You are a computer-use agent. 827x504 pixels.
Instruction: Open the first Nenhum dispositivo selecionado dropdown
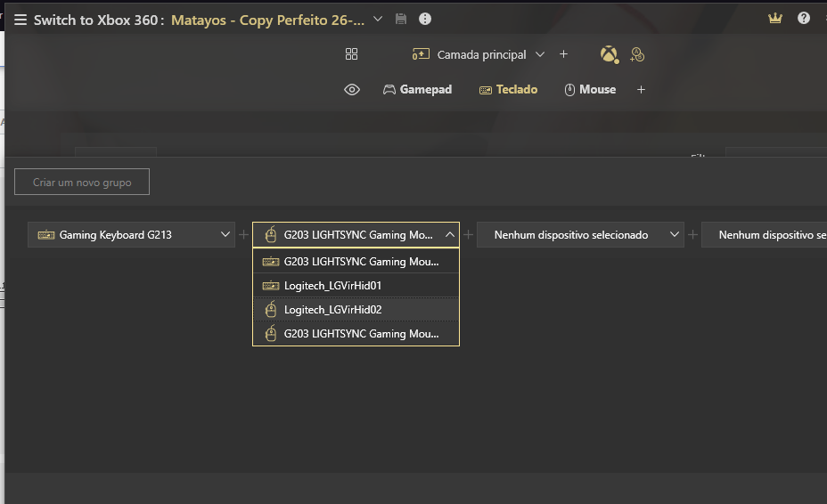click(580, 234)
